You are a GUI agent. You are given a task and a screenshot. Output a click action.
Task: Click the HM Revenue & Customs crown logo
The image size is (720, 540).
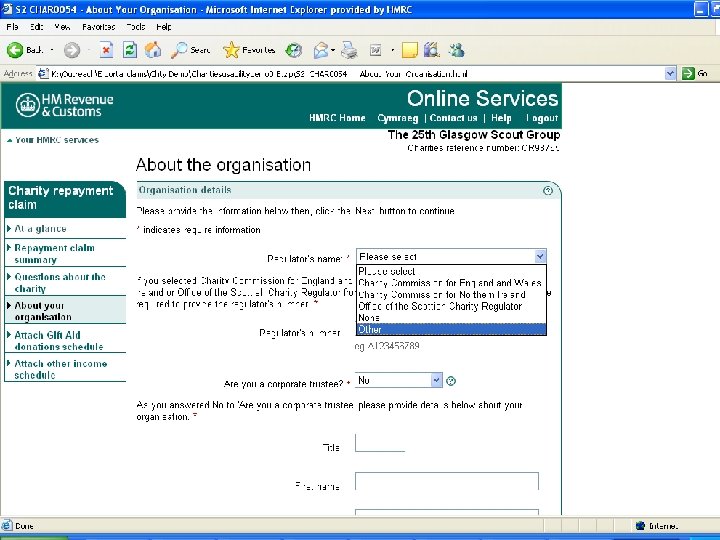[x=28, y=105]
